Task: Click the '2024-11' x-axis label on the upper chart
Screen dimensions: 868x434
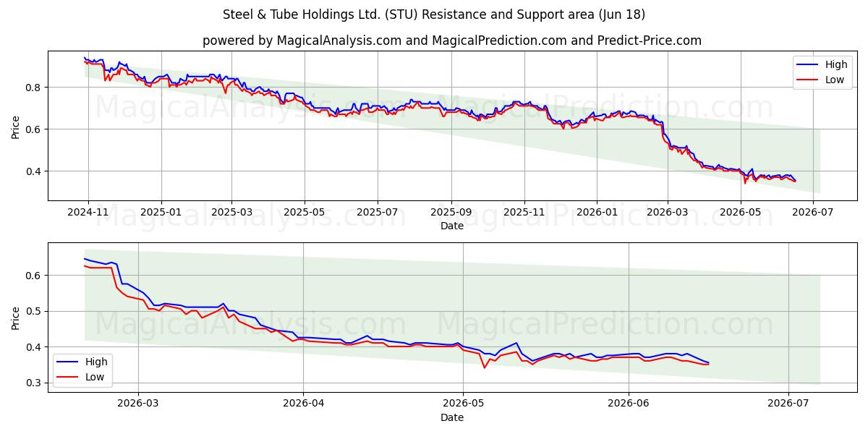Action: [88, 212]
